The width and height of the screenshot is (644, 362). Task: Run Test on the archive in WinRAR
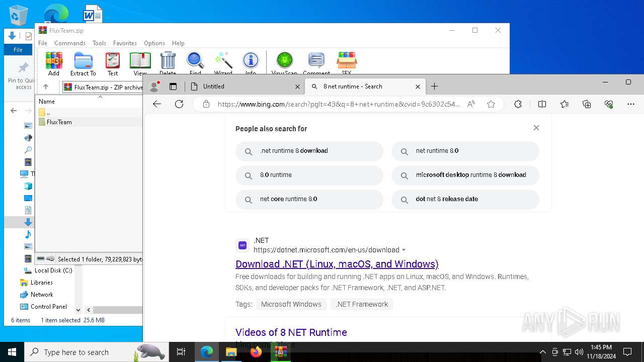click(113, 64)
